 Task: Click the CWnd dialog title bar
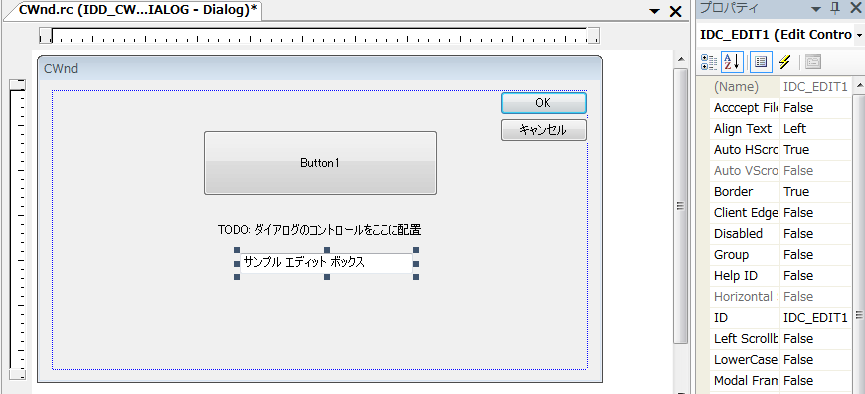pyautogui.click(x=320, y=68)
